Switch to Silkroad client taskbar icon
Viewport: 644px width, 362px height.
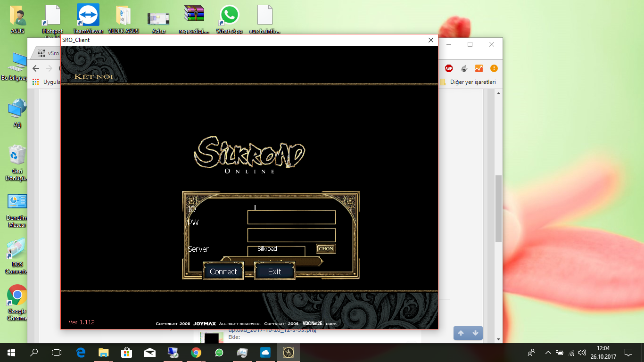pyautogui.click(x=289, y=352)
